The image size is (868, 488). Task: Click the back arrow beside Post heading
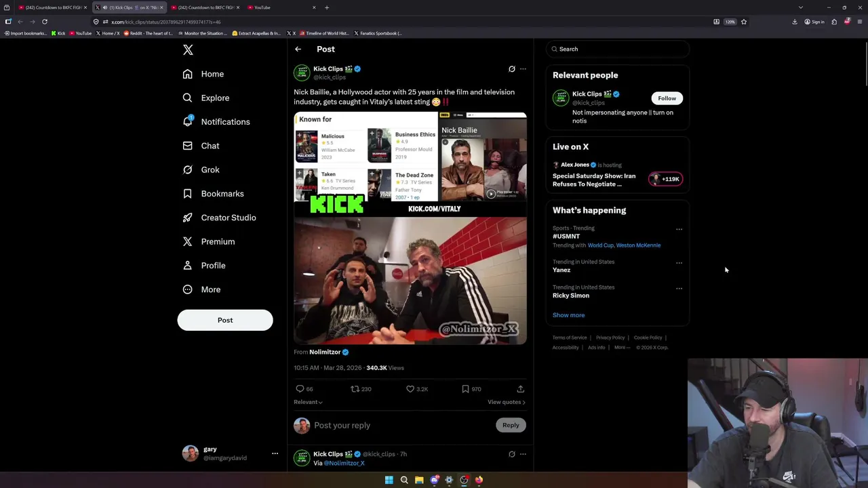tap(298, 49)
